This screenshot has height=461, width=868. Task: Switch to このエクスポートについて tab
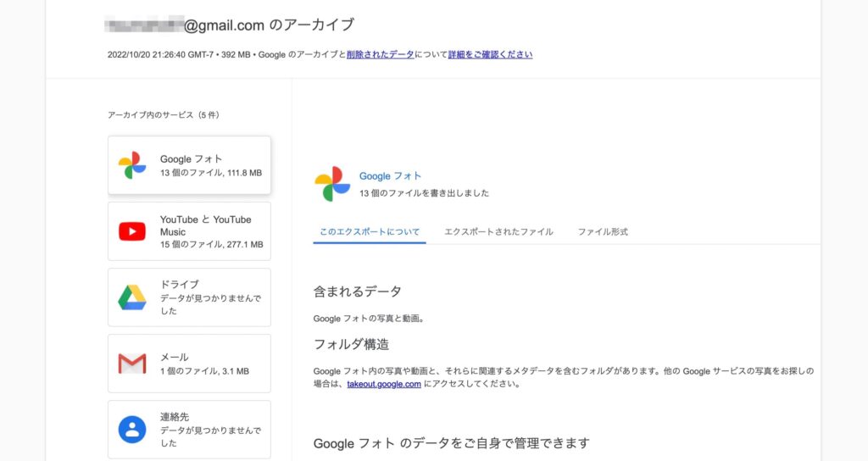(x=370, y=232)
